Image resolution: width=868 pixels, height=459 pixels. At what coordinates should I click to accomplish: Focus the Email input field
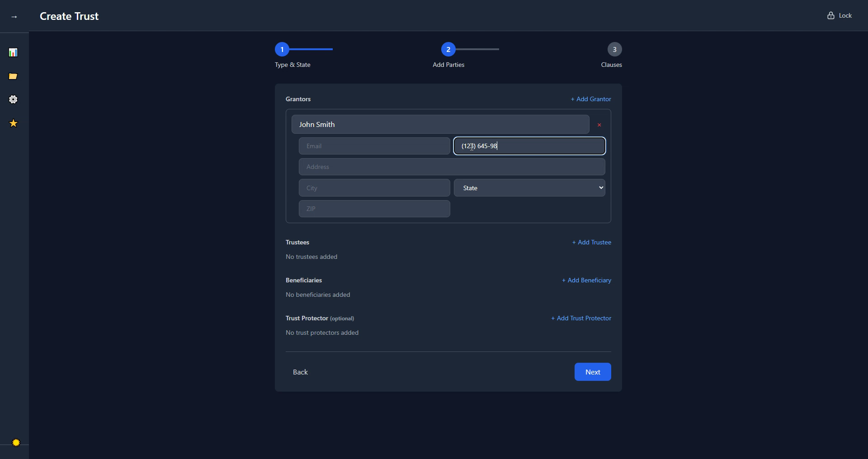tap(374, 146)
